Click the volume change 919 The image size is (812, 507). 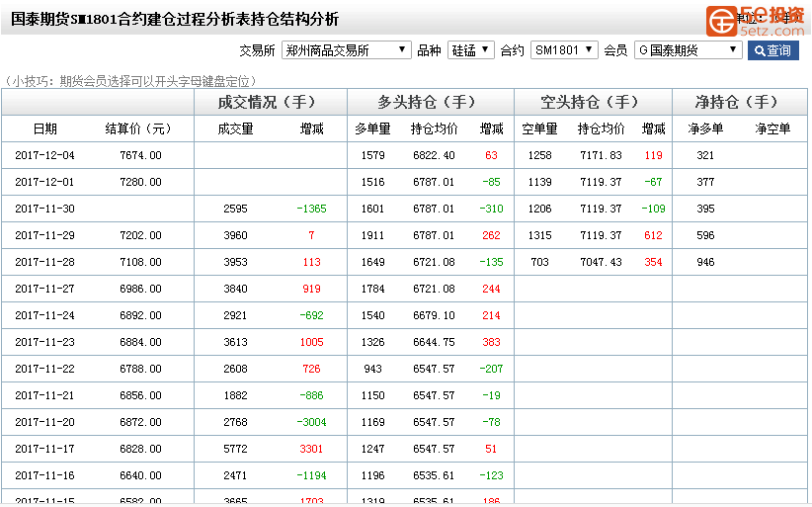point(311,289)
